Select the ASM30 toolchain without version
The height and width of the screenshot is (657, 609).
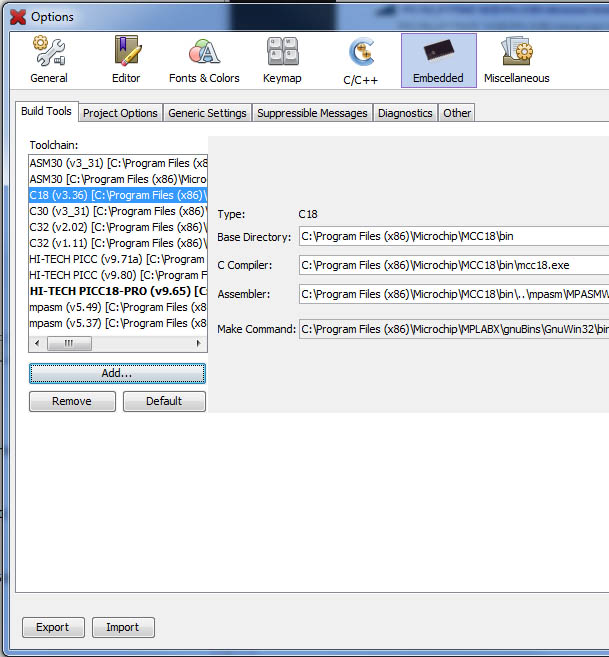coord(118,179)
